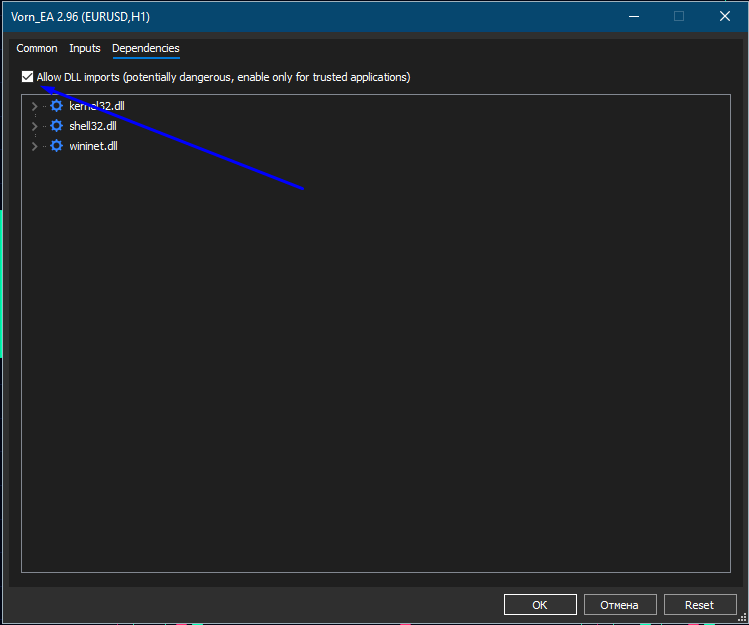Open the Inputs tab

tap(85, 48)
